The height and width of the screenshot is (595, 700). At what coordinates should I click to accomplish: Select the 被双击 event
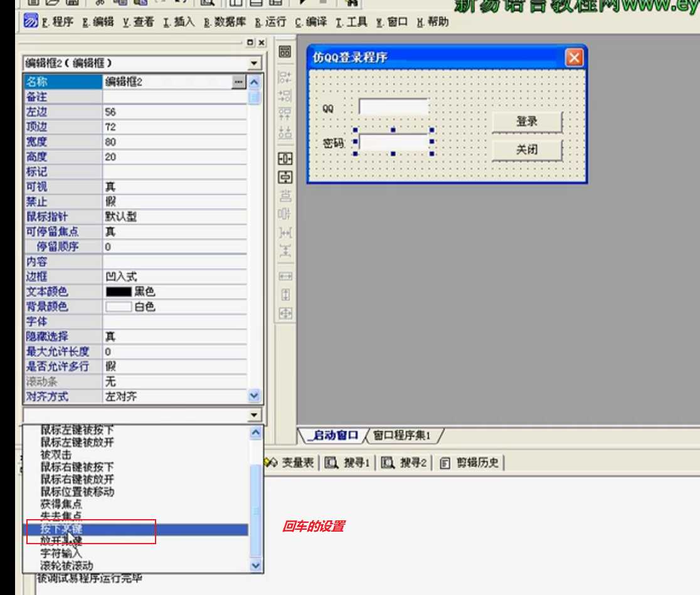point(56,455)
